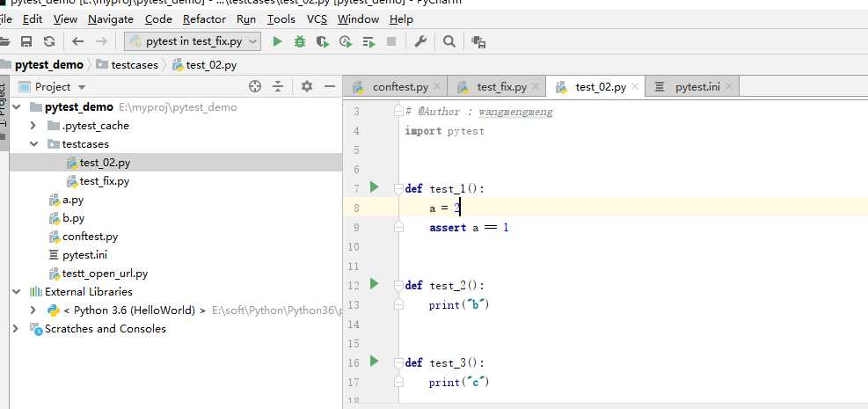Viewport: 868px width, 409px height.
Task: Open the run configuration dropdown
Action: click(x=193, y=41)
